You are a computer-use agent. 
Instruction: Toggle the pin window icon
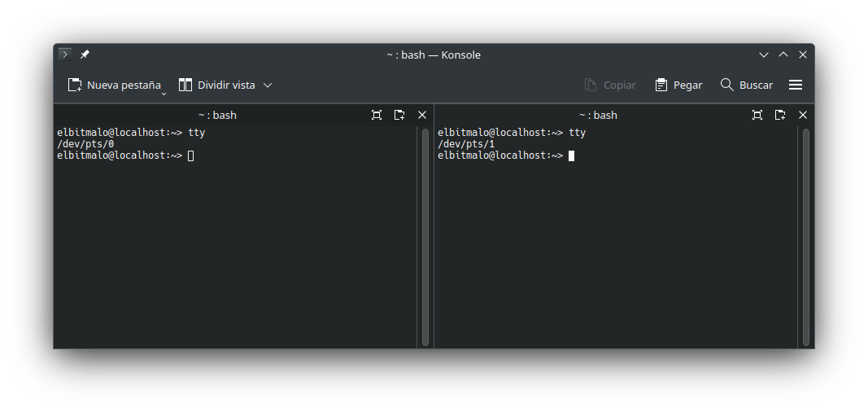click(85, 55)
